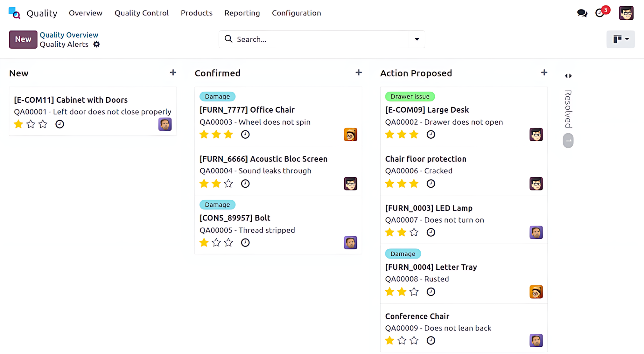Toggle third star on Acoustic Bloc Screen

coord(228,184)
